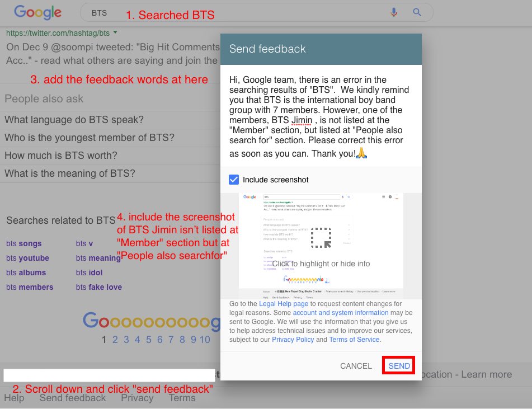
Task: Go to results page 6
Action: pos(160,340)
